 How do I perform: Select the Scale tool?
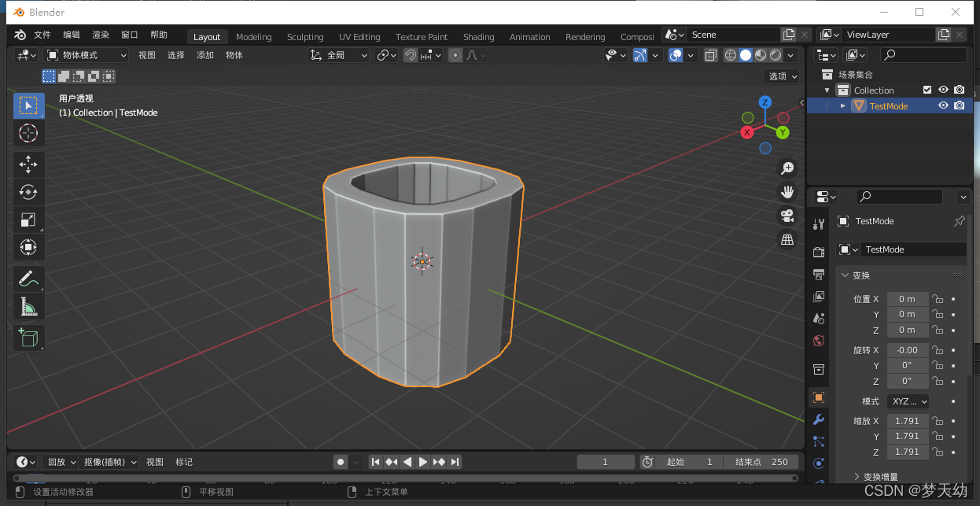click(28, 220)
